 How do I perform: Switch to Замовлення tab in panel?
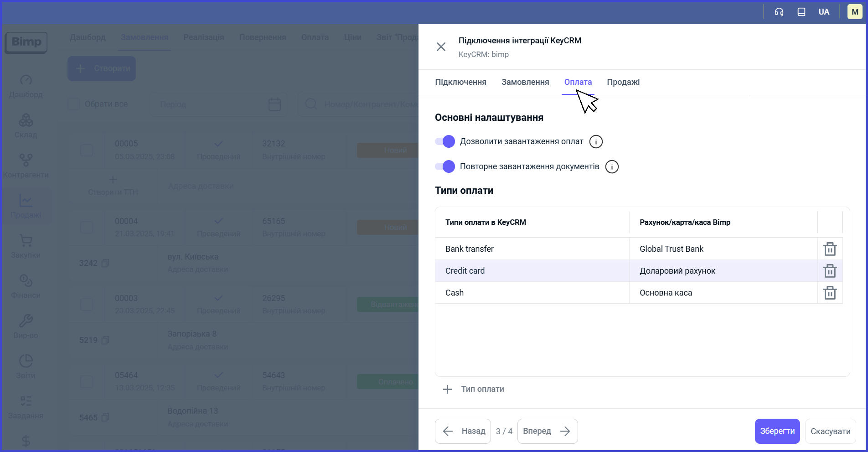(525, 82)
